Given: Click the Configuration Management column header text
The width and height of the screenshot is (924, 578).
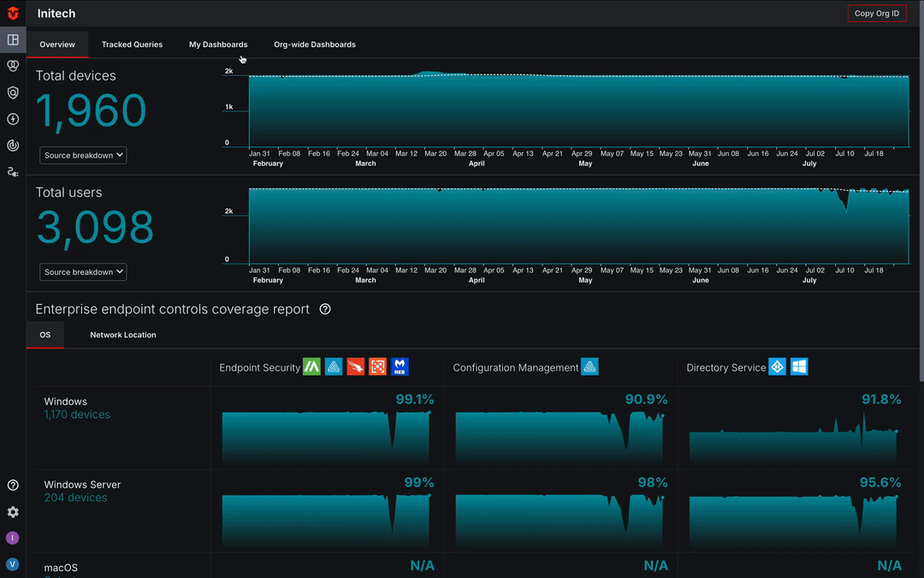Looking at the screenshot, I should pos(516,367).
